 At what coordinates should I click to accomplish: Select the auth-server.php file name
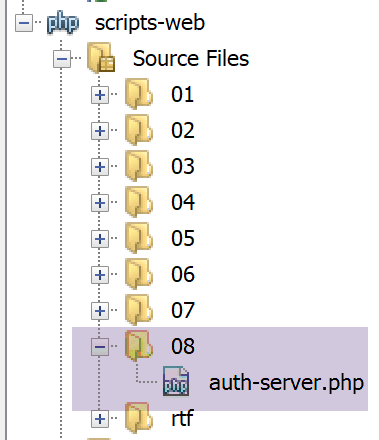pyautogui.click(x=286, y=383)
